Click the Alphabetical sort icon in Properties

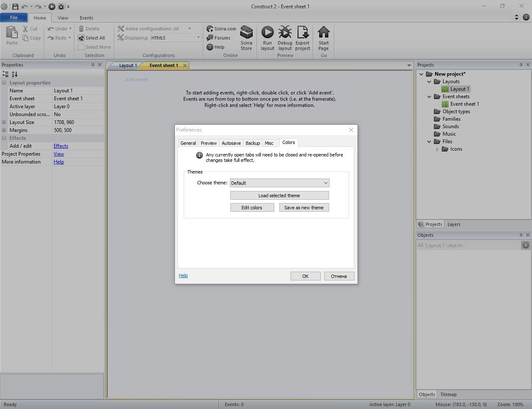[x=15, y=74]
